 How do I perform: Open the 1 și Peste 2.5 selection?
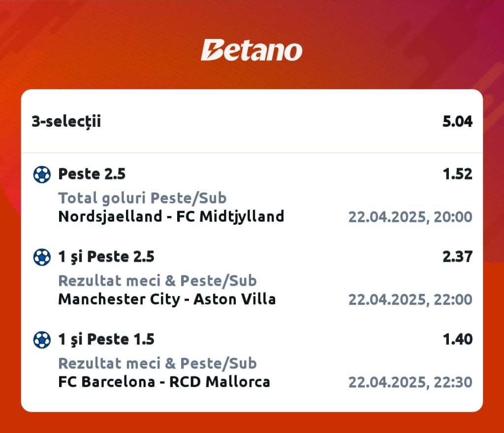click(106, 257)
